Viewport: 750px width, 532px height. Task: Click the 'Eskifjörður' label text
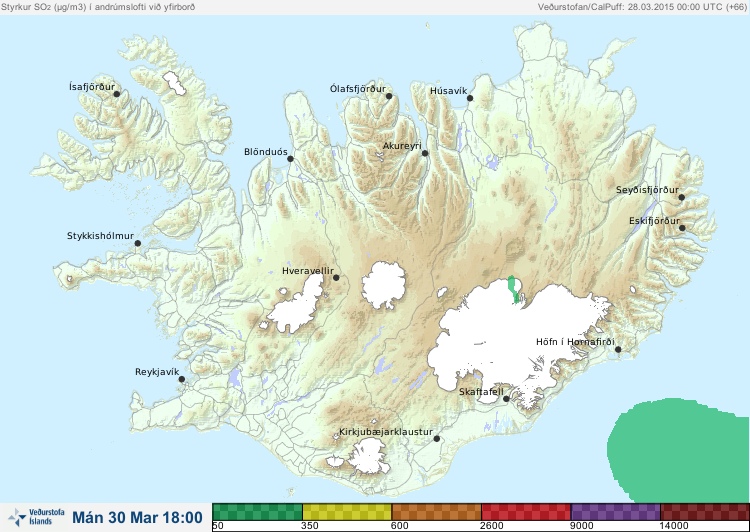tap(654, 221)
